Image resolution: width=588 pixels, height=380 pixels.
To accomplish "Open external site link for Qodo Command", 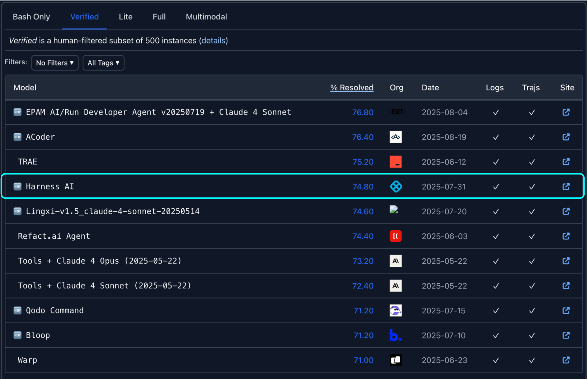I will click(x=566, y=310).
